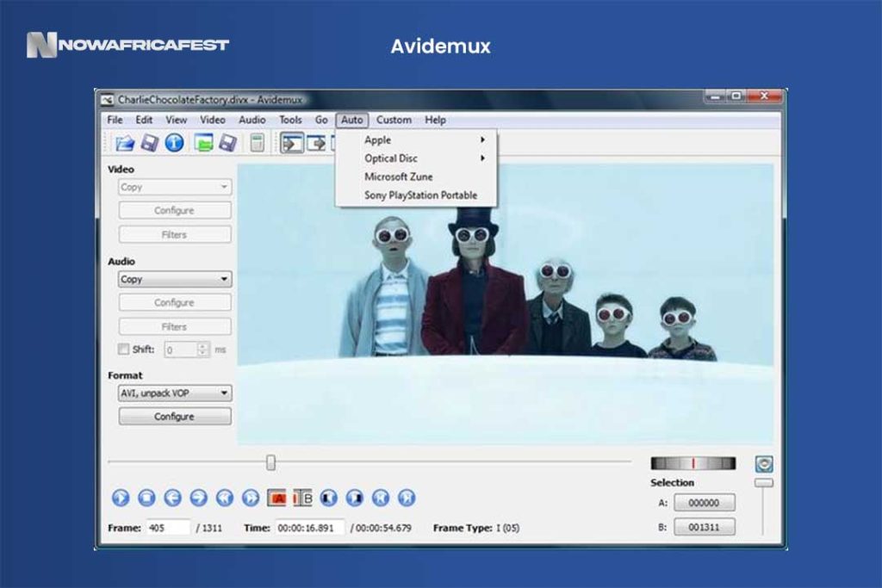Click Configure in the Video section
This screenshot has width=882, height=588.
coord(174,210)
